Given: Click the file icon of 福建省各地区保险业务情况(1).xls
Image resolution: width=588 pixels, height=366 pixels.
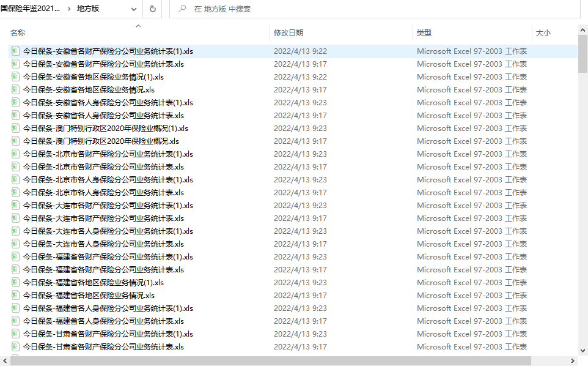Looking at the screenshot, I should click(x=15, y=282).
